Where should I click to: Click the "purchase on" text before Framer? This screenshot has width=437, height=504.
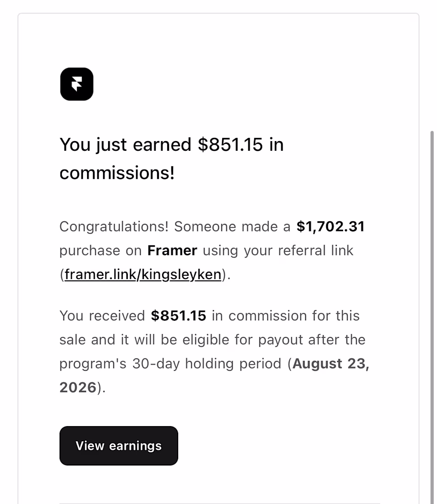(x=101, y=251)
